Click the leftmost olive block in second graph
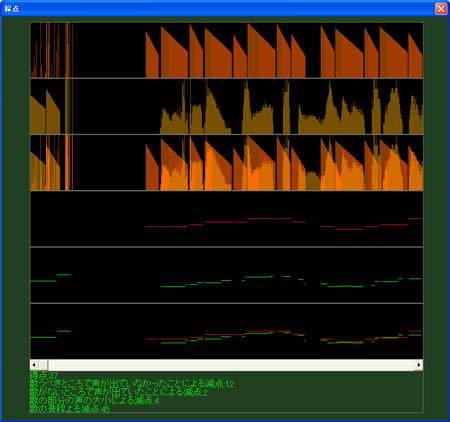 pyautogui.click(x=38, y=115)
